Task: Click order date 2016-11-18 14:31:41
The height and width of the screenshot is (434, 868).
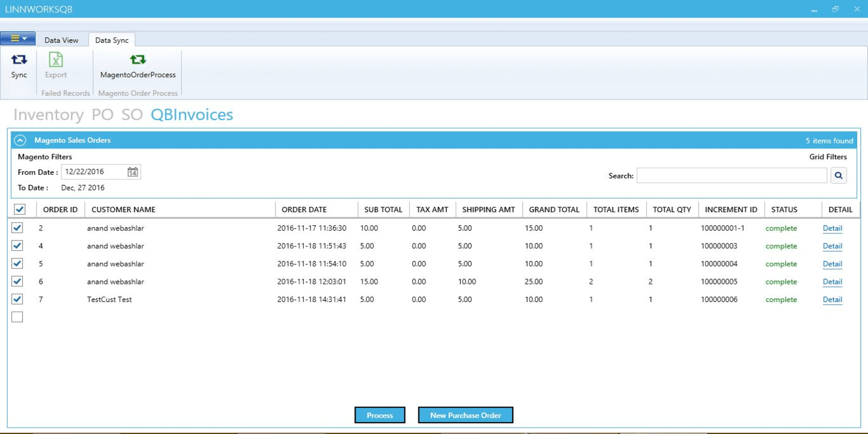Action: (x=312, y=300)
